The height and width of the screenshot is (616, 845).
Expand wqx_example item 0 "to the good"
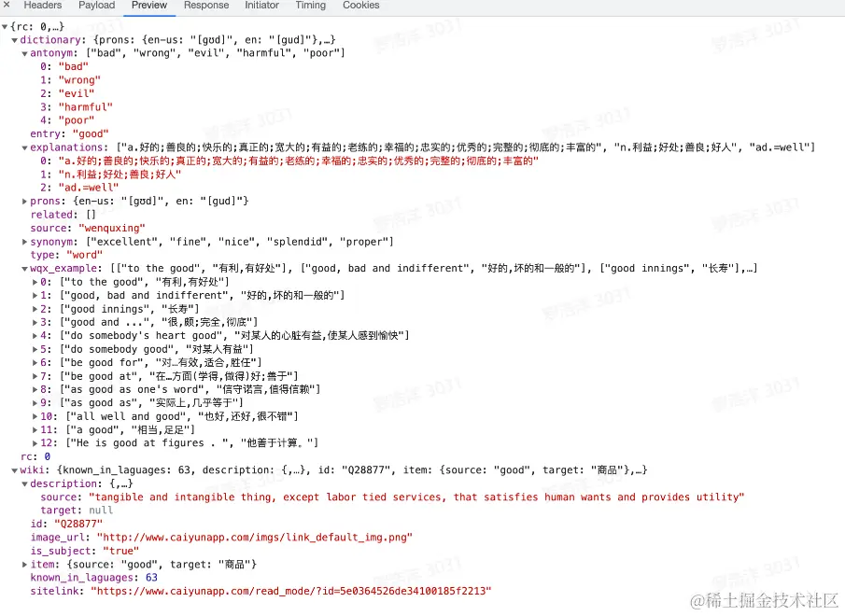35,282
